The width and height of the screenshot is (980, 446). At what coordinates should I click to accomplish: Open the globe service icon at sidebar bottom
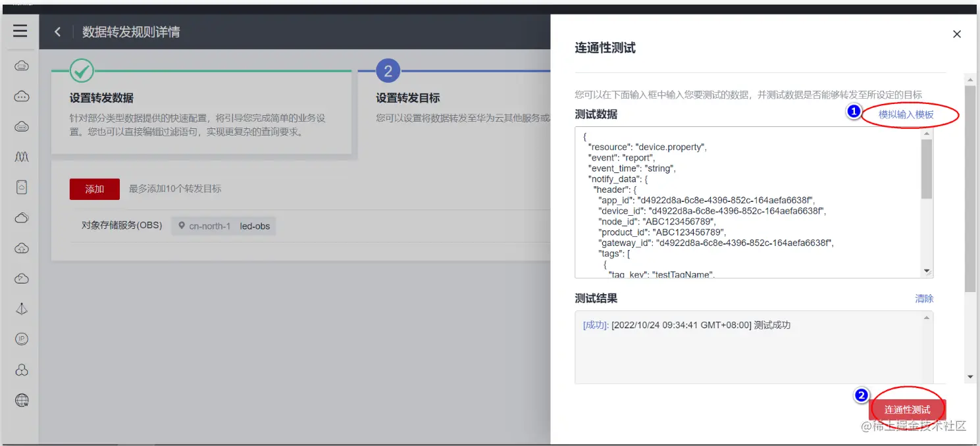pyautogui.click(x=20, y=400)
